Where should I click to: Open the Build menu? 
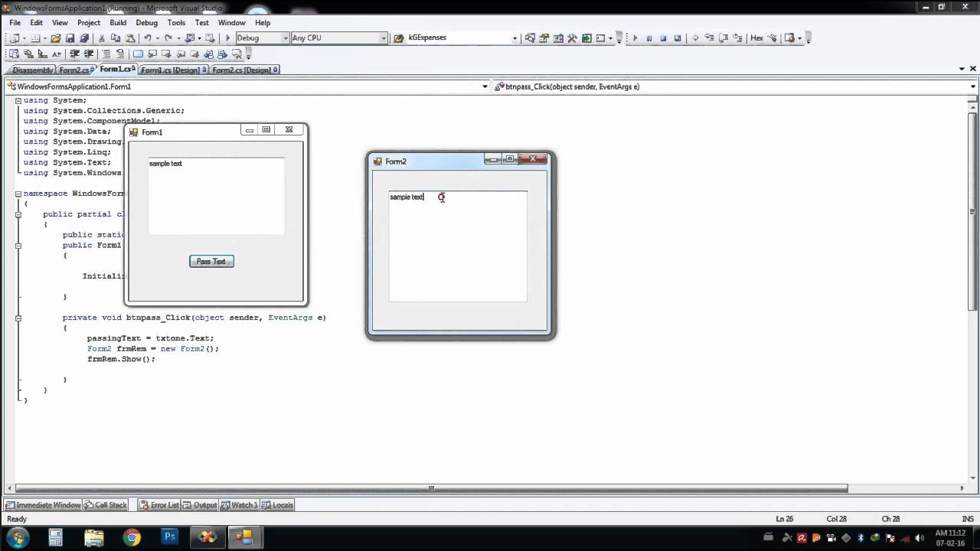[118, 22]
